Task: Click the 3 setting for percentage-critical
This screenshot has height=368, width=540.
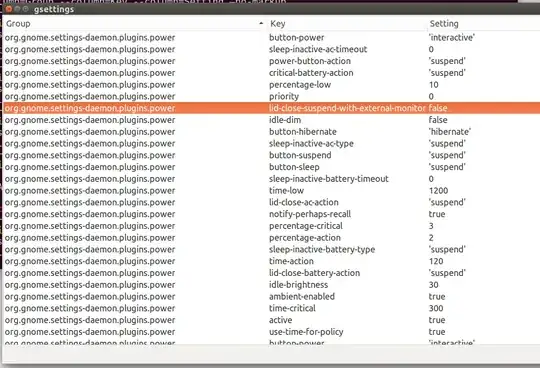Action: 431,226
